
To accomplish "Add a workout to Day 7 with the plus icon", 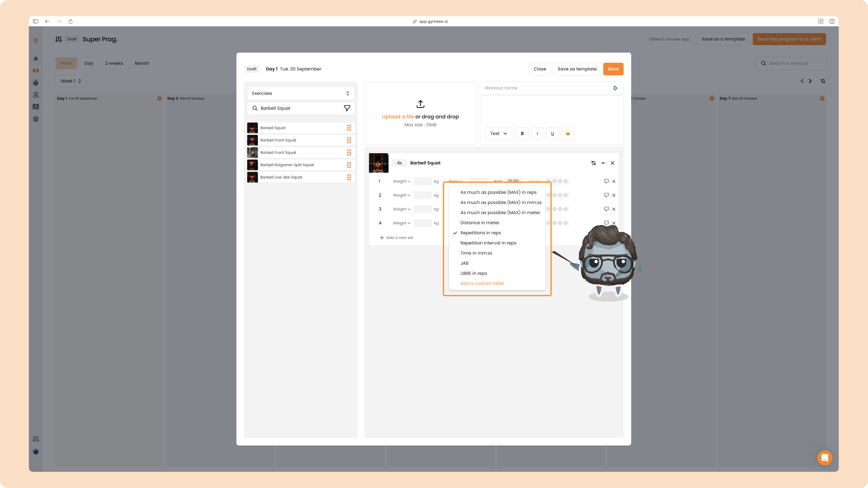I will pyautogui.click(x=822, y=98).
